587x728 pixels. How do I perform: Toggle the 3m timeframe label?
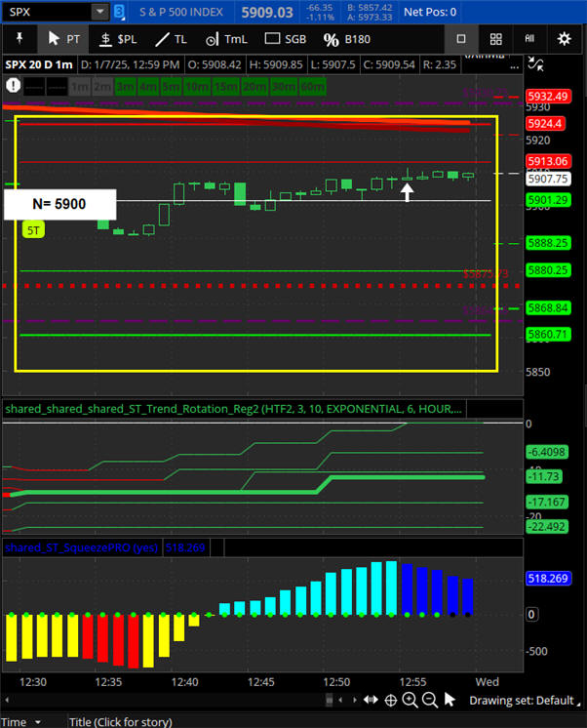click(125, 87)
